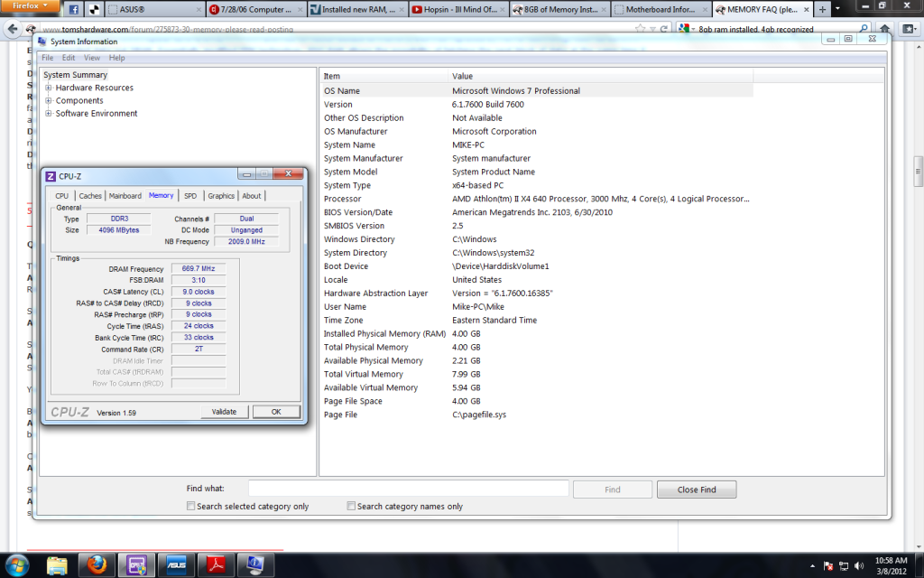Select the Processor row

[537, 199]
